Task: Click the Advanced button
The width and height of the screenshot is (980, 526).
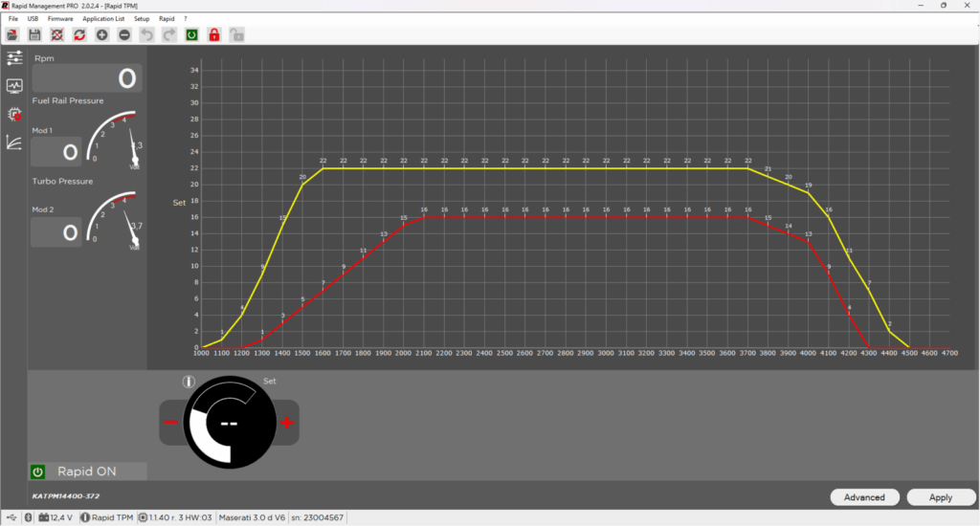Action: click(864, 497)
